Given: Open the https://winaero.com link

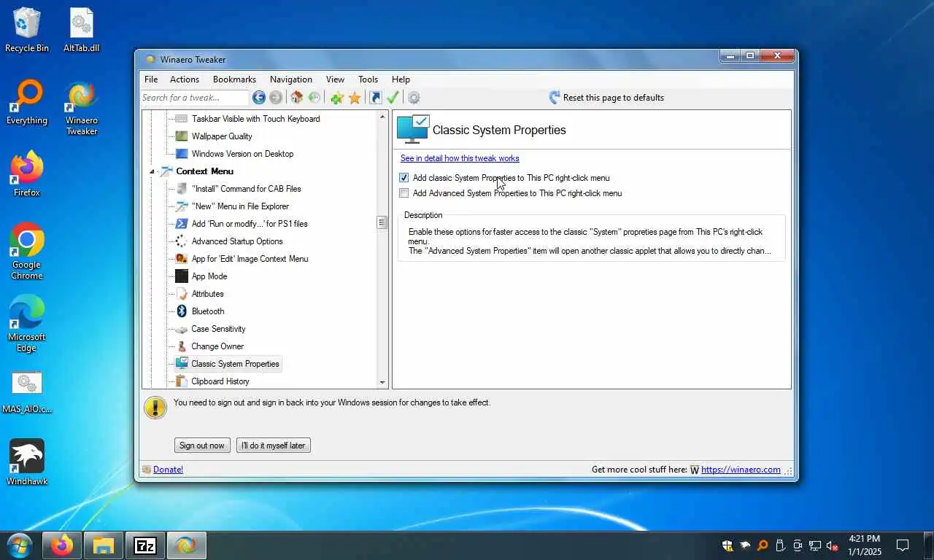Looking at the screenshot, I should pos(741,470).
